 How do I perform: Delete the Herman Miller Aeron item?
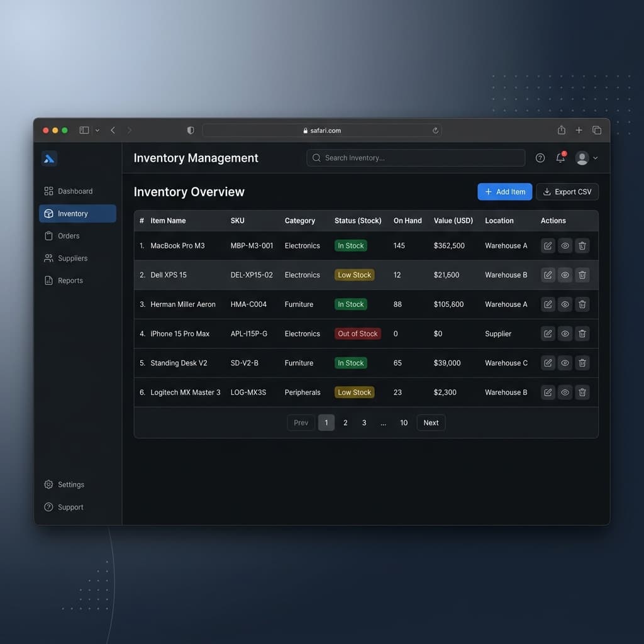click(582, 304)
